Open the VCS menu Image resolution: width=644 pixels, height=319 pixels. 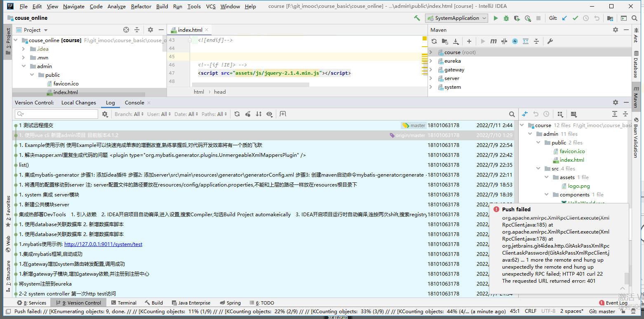(211, 7)
